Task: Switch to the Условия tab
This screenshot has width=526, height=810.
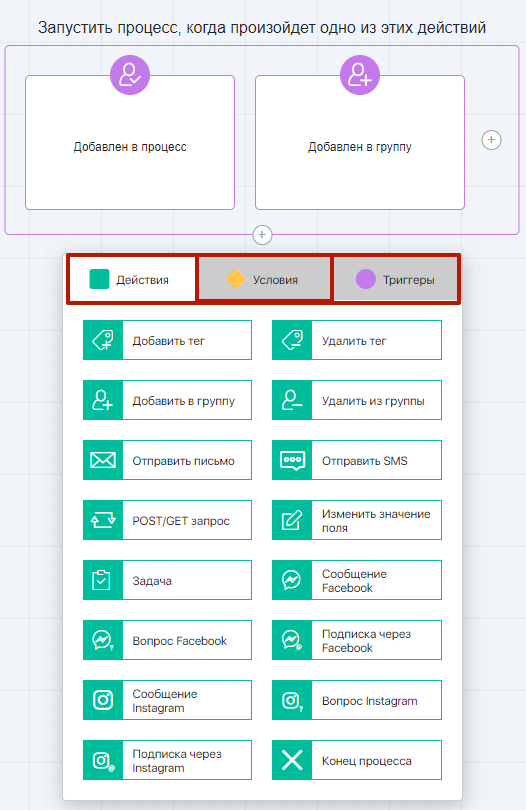Action: pyautogui.click(x=264, y=279)
